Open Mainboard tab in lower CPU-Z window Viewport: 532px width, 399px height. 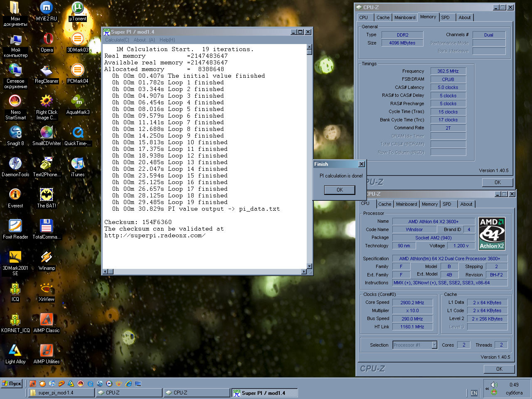406,204
